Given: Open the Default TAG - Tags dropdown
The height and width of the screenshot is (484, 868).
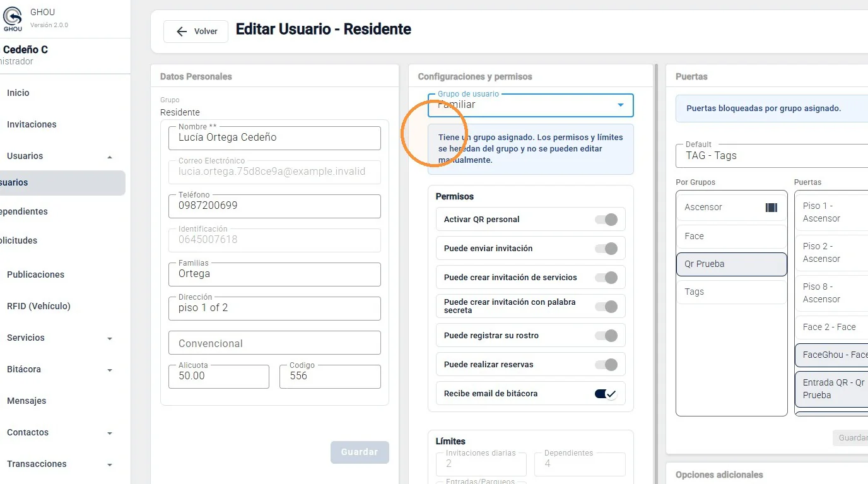Looking at the screenshot, I should (x=771, y=155).
